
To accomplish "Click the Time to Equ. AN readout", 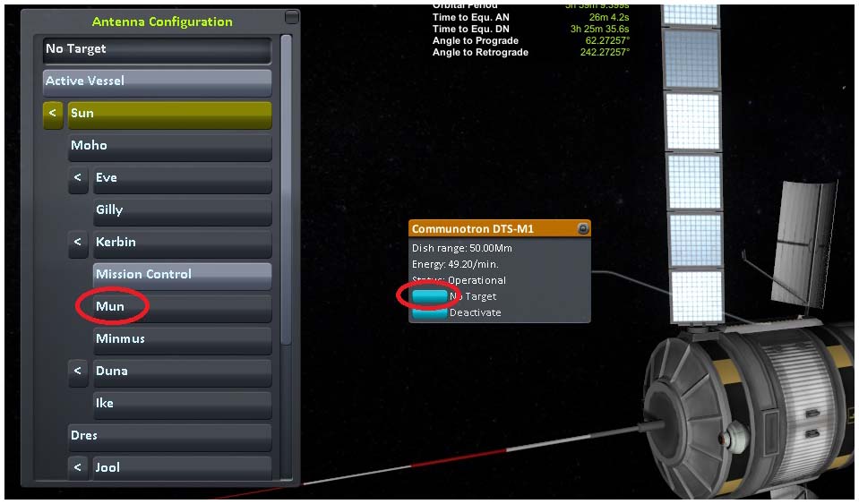I will point(531,18).
